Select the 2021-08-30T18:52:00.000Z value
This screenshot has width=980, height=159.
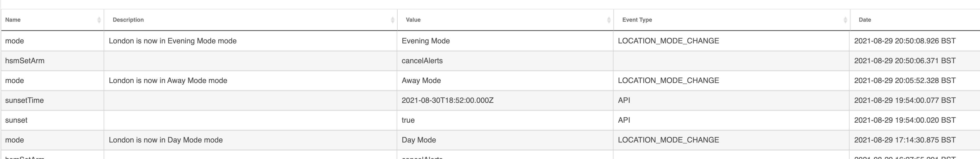coord(447,100)
